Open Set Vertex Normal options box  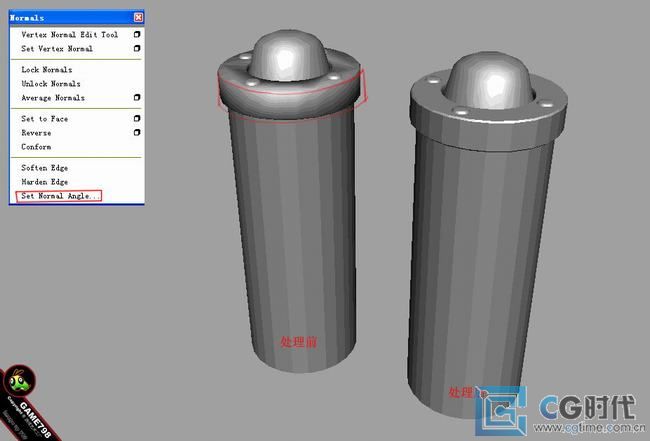point(137,48)
